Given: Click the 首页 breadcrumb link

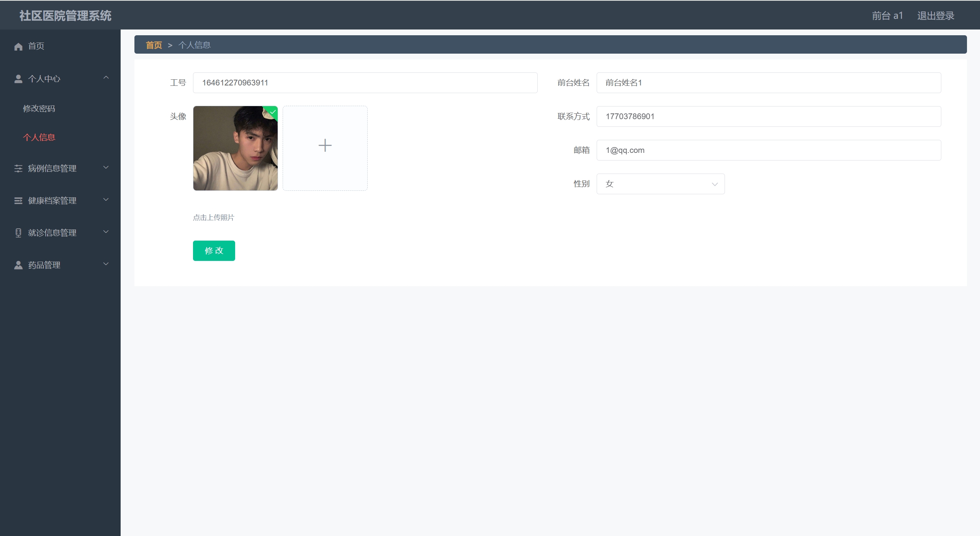Looking at the screenshot, I should [154, 45].
